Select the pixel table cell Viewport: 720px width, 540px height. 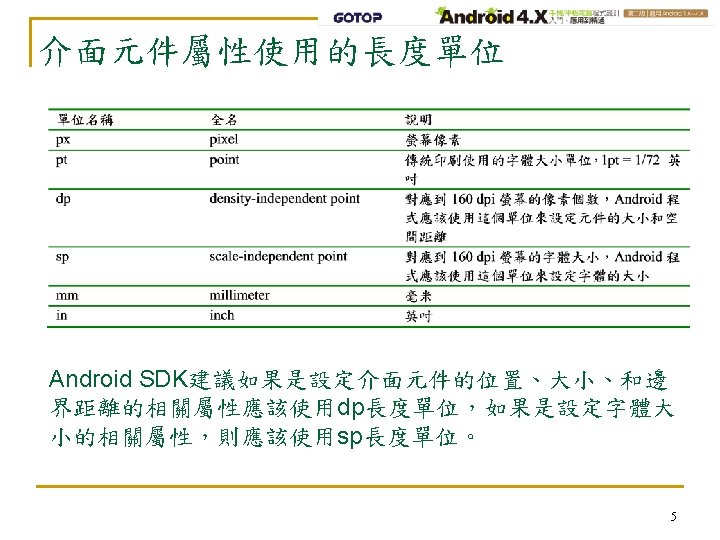click(x=224, y=139)
